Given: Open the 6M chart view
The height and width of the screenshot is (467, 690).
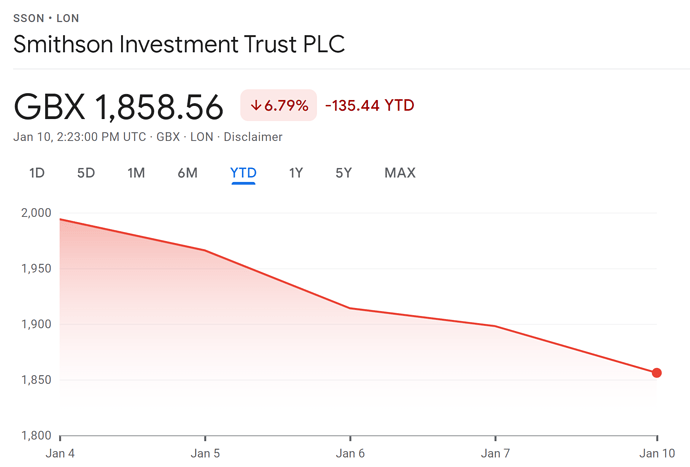Looking at the screenshot, I should pyautogui.click(x=187, y=173).
